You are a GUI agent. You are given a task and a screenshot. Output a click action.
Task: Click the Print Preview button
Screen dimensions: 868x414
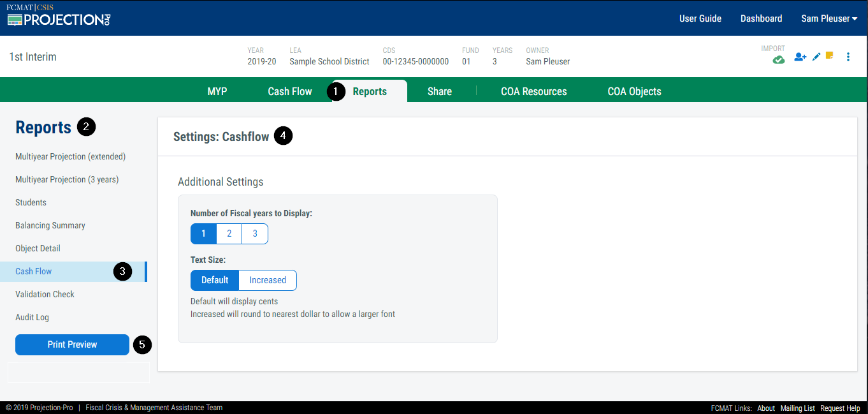[x=72, y=344]
